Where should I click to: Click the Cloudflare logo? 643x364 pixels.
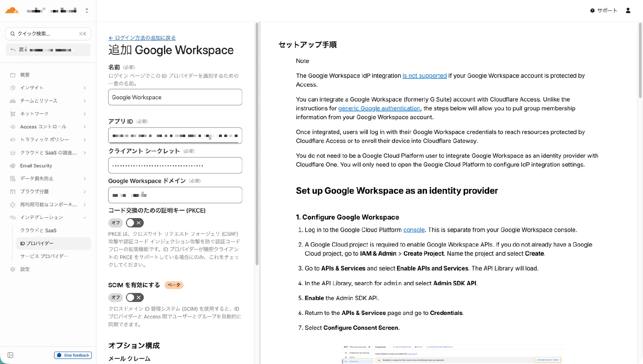pyautogui.click(x=12, y=10)
